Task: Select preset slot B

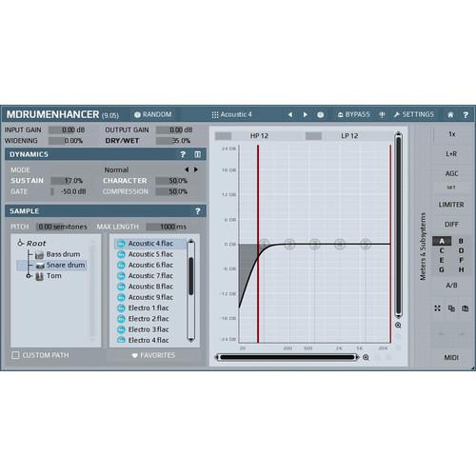Action: point(461,241)
